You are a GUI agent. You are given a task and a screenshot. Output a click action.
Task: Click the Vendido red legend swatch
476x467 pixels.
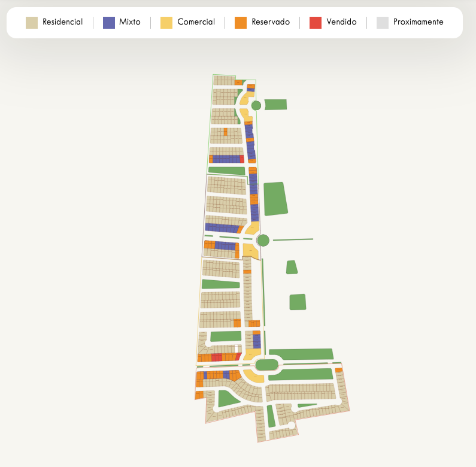(316, 23)
